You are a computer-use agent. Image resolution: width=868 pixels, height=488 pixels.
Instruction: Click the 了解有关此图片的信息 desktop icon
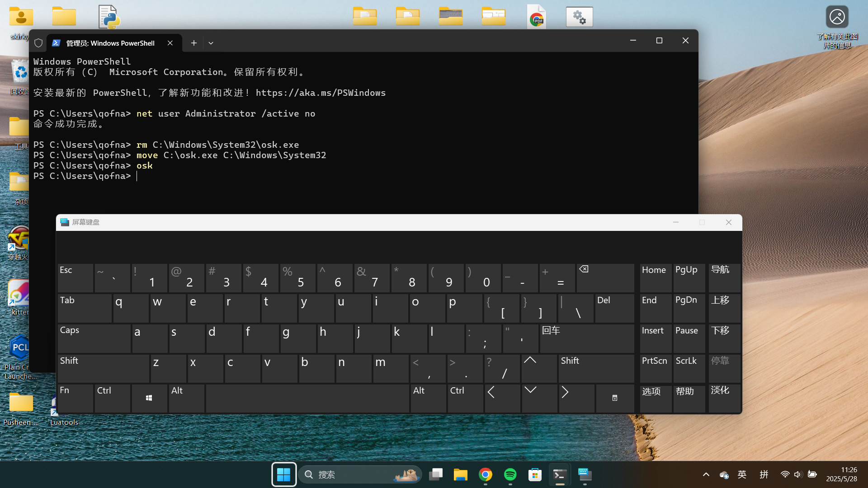837,27
